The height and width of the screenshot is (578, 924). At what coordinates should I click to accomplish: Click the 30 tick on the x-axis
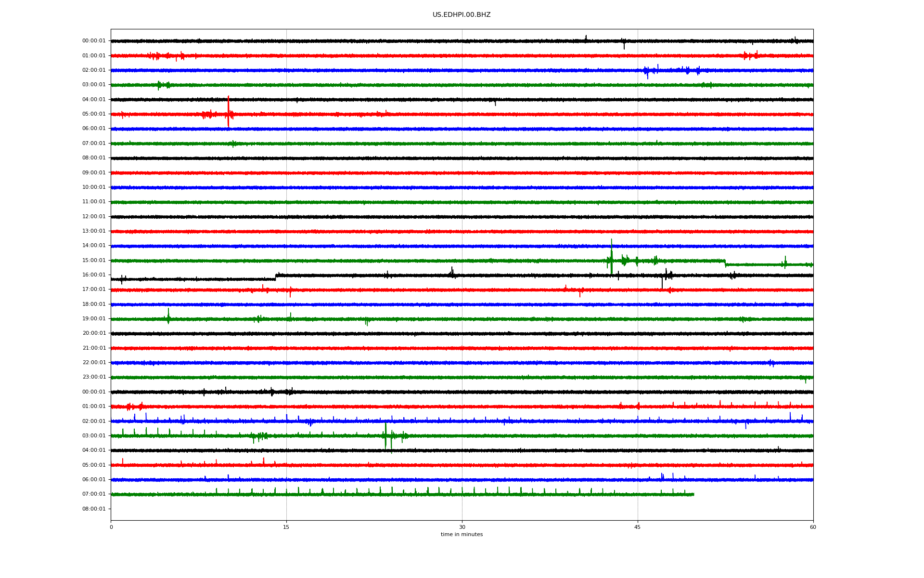462,527
